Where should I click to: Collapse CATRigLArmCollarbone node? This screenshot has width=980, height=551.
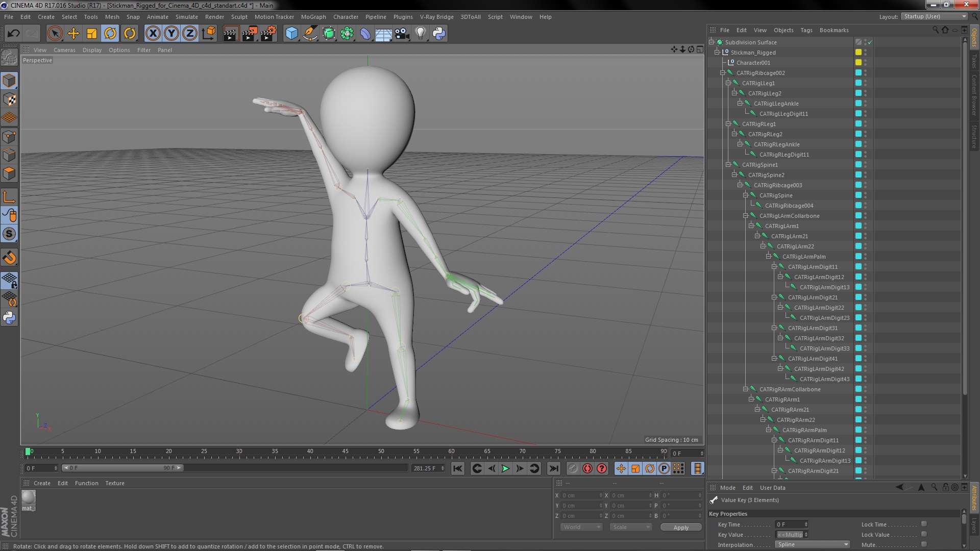[746, 216]
